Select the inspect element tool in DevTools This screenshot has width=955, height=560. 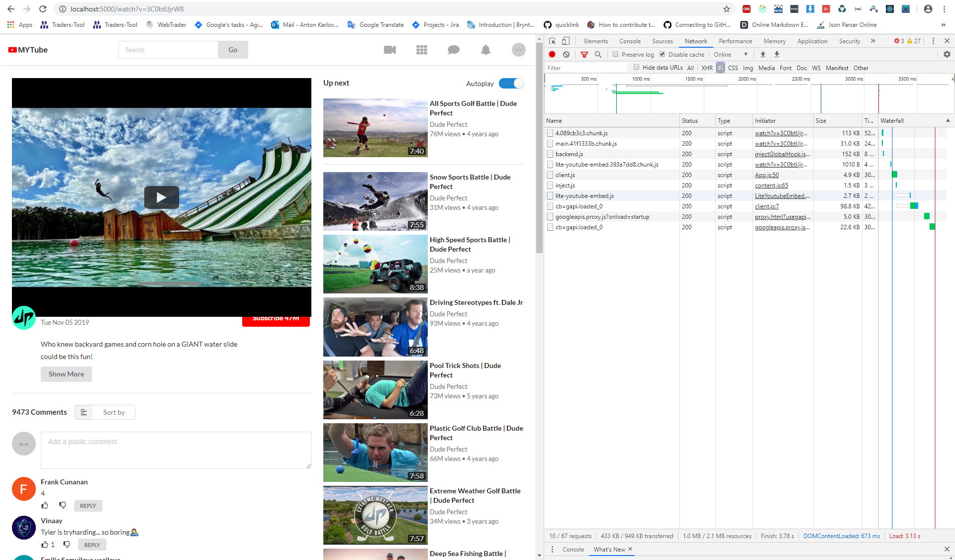coord(552,41)
